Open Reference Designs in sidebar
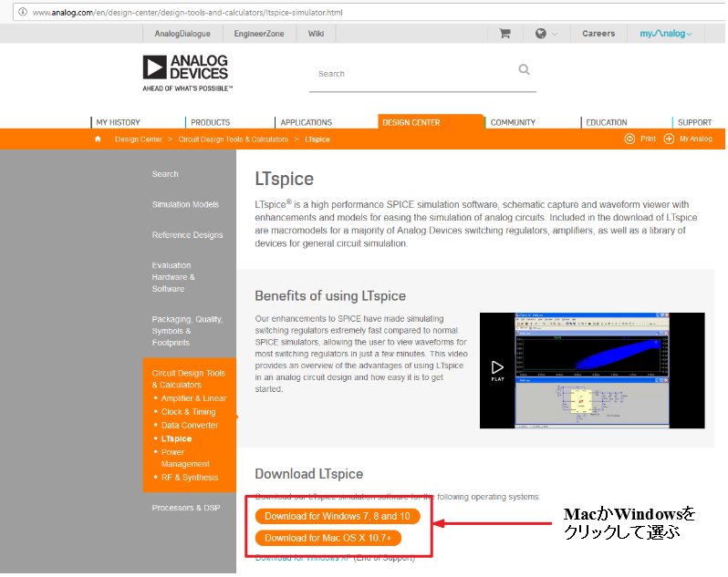Viewport: 728px width, 577px height. click(x=188, y=235)
